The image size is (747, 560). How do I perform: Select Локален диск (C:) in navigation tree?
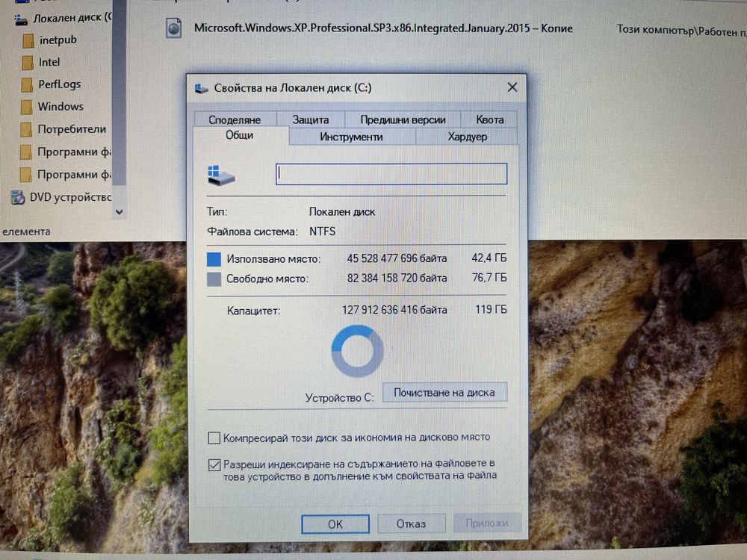point(72,18)
